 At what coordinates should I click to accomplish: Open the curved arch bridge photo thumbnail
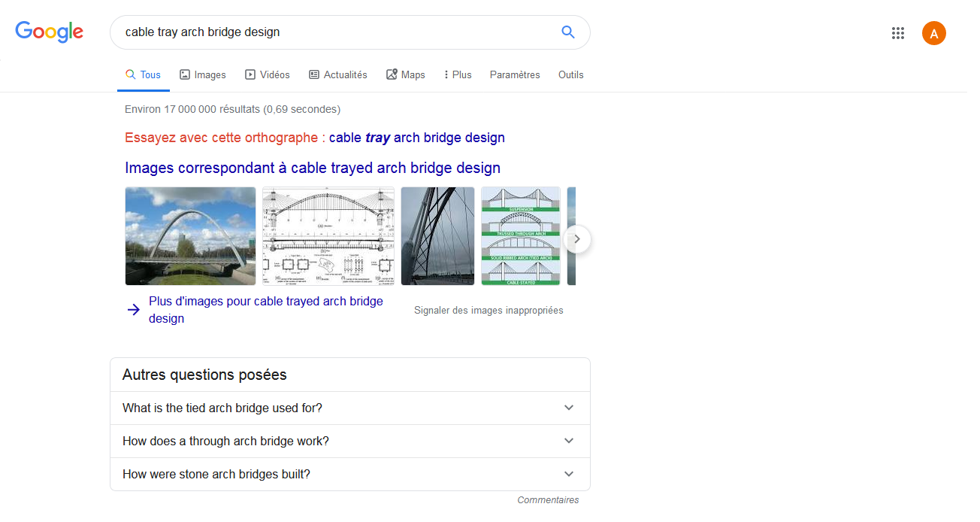(x=190, y=236)
